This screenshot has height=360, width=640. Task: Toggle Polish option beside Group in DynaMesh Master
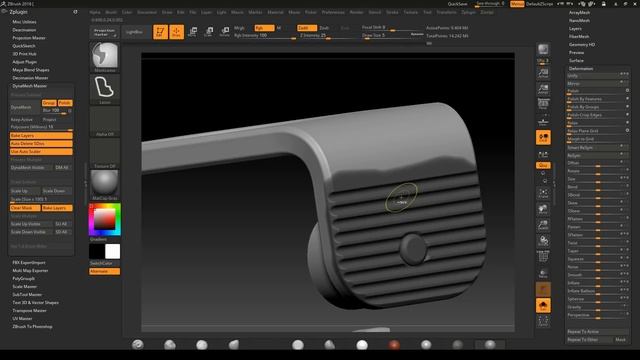pyautogui.click(x=65, y=103)
